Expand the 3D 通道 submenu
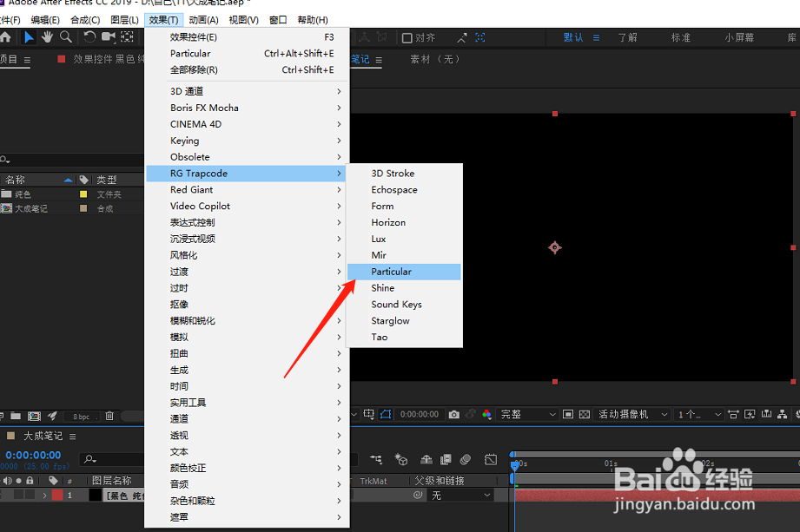 (x=248, y=91)
